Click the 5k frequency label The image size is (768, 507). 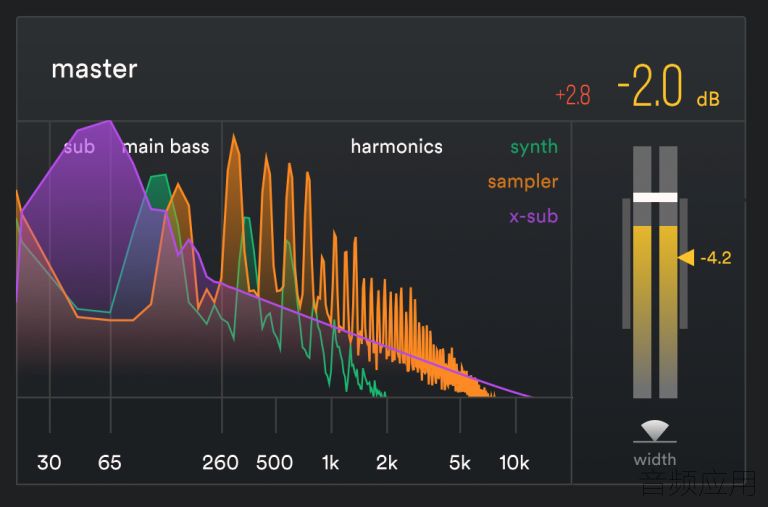click(459, 462)
